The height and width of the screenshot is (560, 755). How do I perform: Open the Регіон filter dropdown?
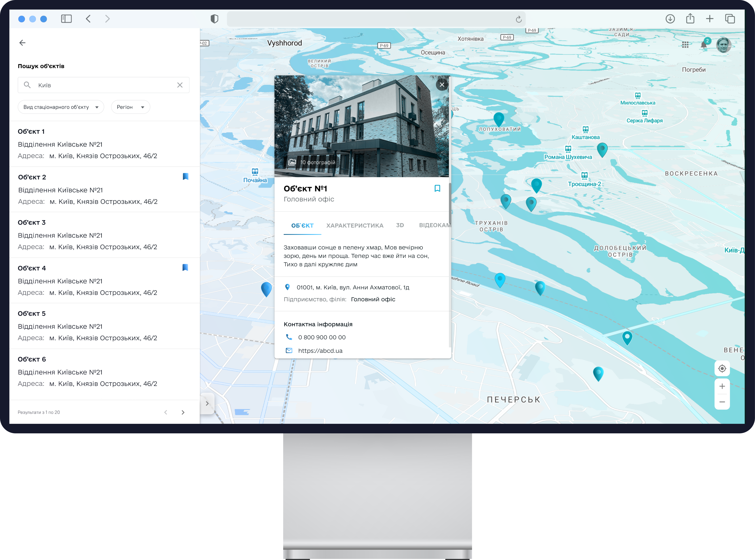pos(131,107)
